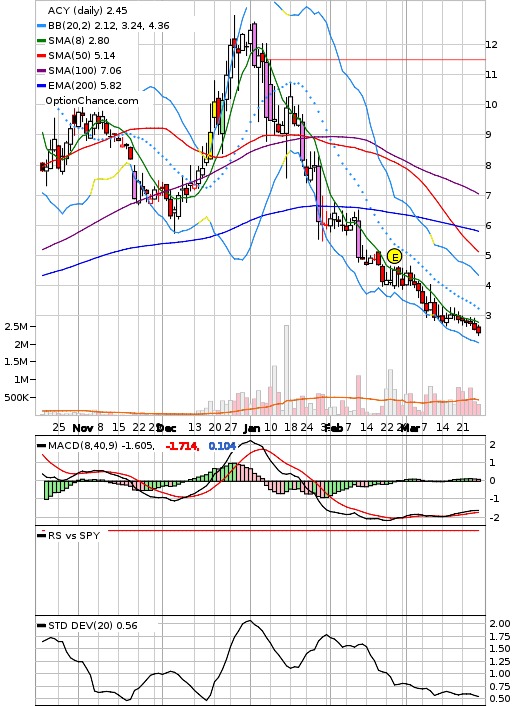Click the tallest grey volume bar
Viewport: 526px width, 706px height.
(286, 370)
